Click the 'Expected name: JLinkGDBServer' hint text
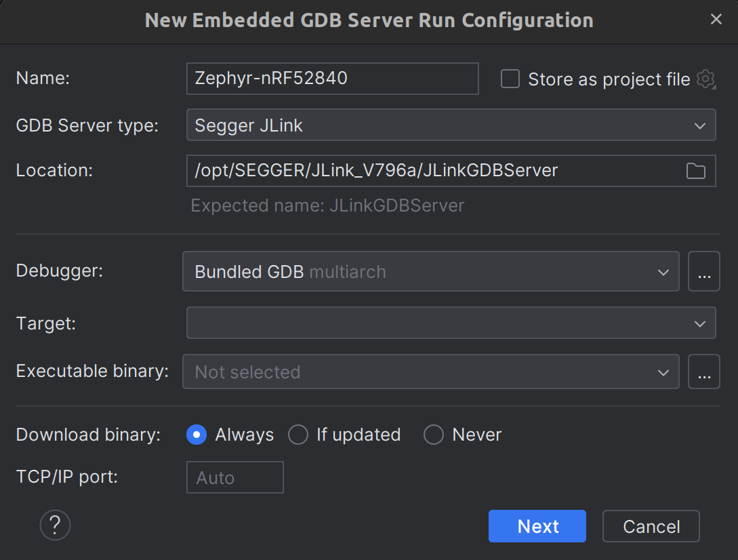 pyautogui.click(x=327, y=206)
